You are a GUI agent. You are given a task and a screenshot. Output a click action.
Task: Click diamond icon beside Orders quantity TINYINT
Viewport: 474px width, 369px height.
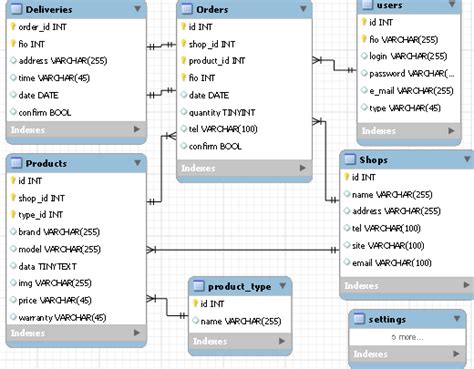pos(184,112)
